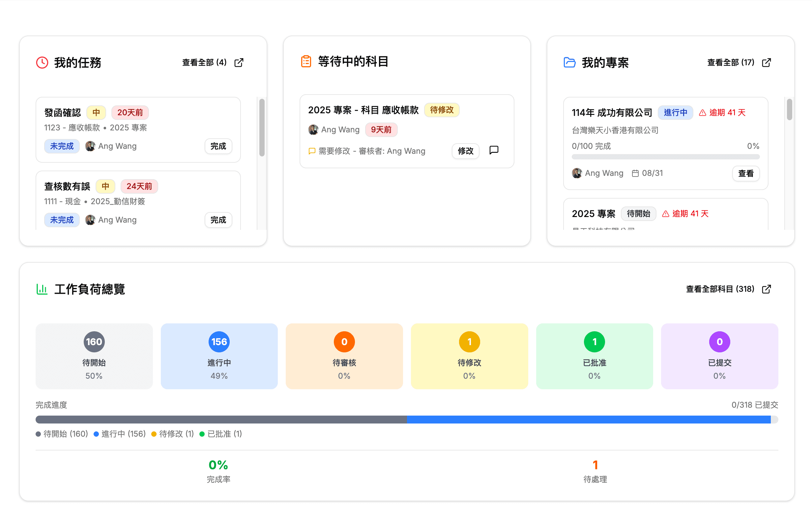Select the 已批准 stat card
Viewport: 812px width, 519px height.
click(594, 356)
